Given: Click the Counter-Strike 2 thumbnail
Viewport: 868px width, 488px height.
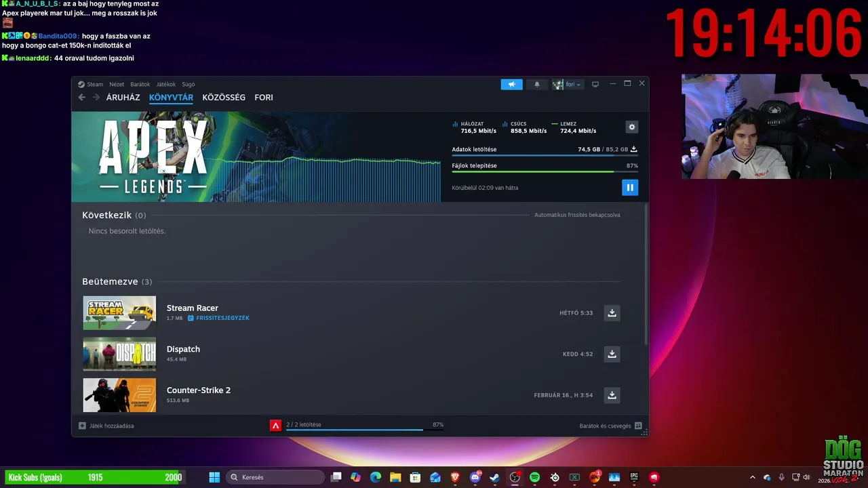Looking at the screenshot, I should pyautogui.click(x=119, y=395).
